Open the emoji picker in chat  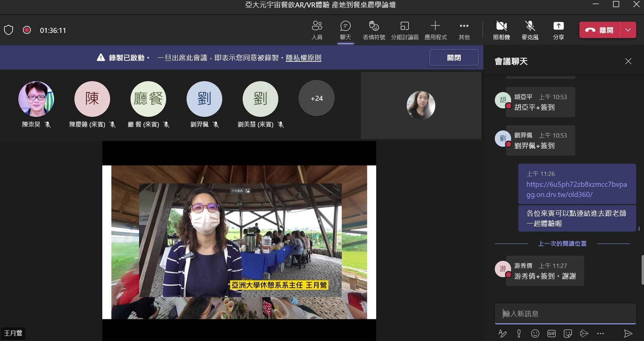click(x=535, y=334)
